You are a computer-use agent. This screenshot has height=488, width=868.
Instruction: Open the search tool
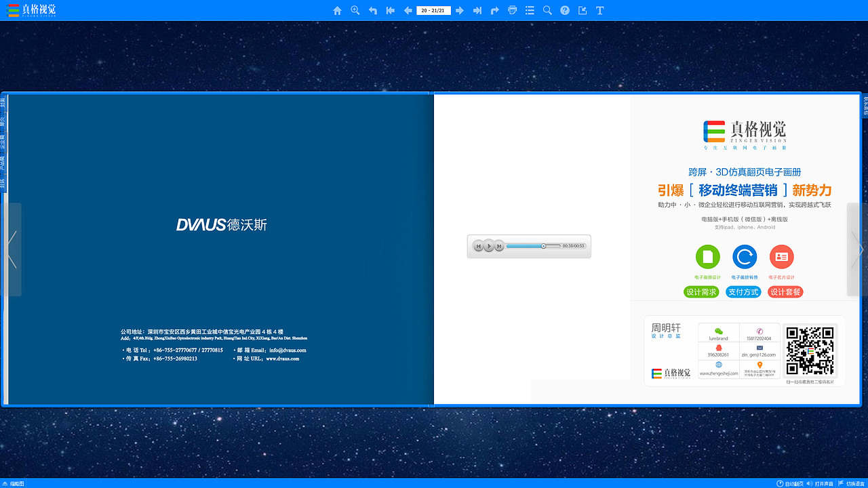[547, 10]
